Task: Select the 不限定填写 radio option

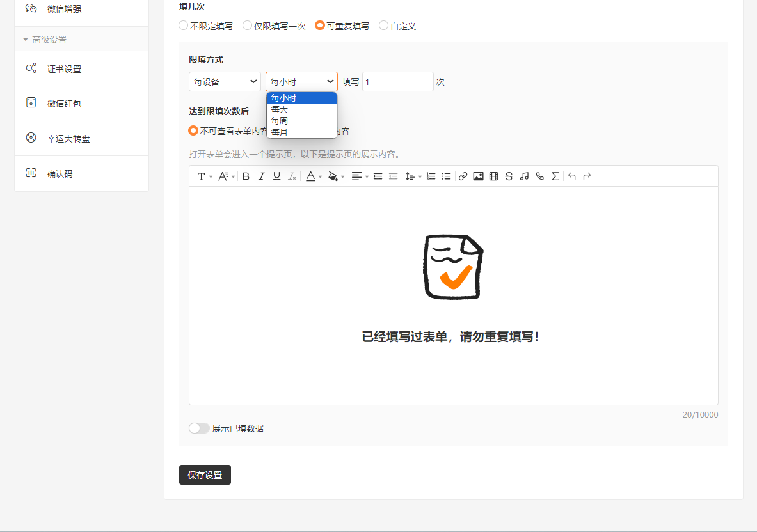Action: tap(184, 26)
